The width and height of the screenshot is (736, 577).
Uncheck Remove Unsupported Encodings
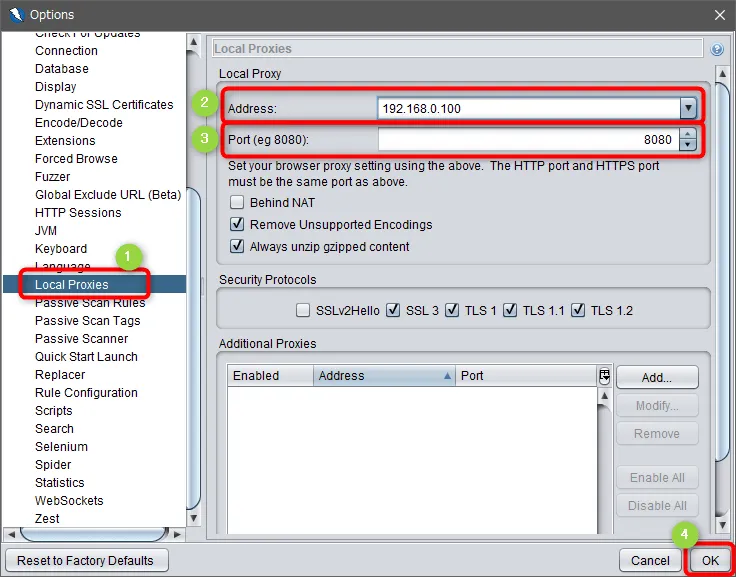coord(237,225)
